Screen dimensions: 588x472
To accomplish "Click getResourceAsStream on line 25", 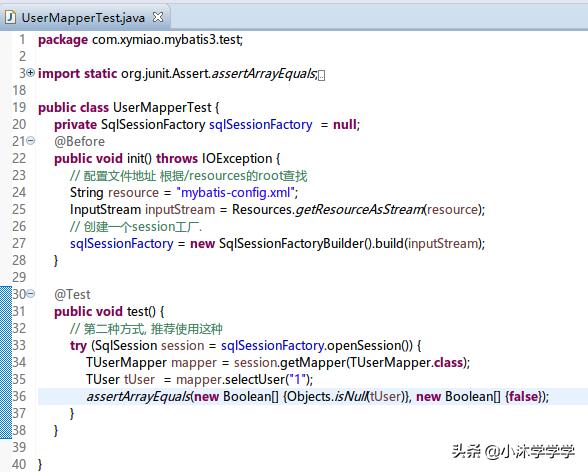I will (360, 210).
